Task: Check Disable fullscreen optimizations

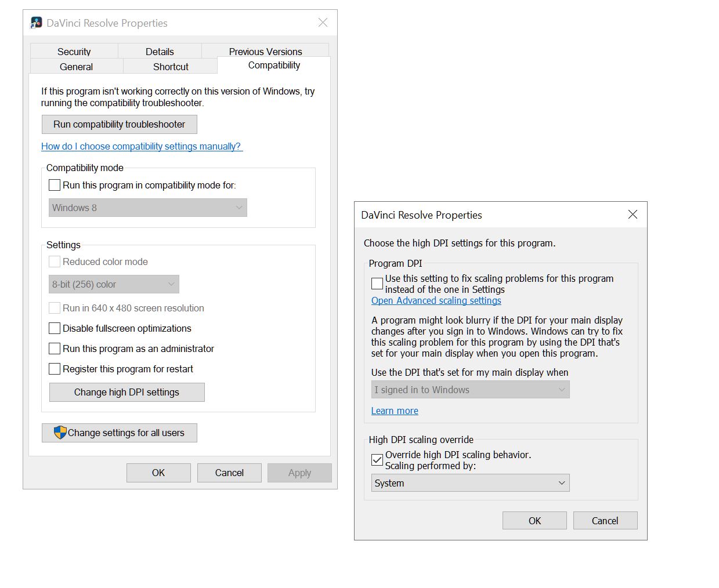Action: 55,328
